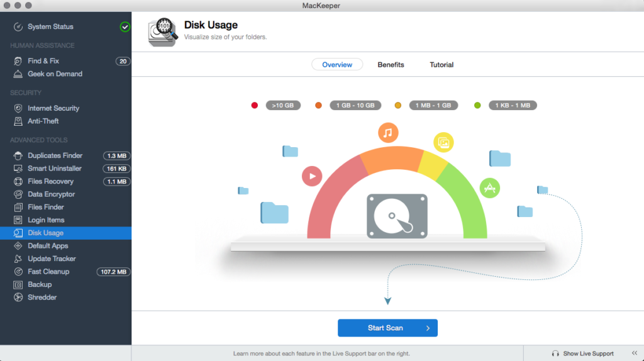644x361 pixels.
Task: Open Anti-Theft section
Action: 43,121
